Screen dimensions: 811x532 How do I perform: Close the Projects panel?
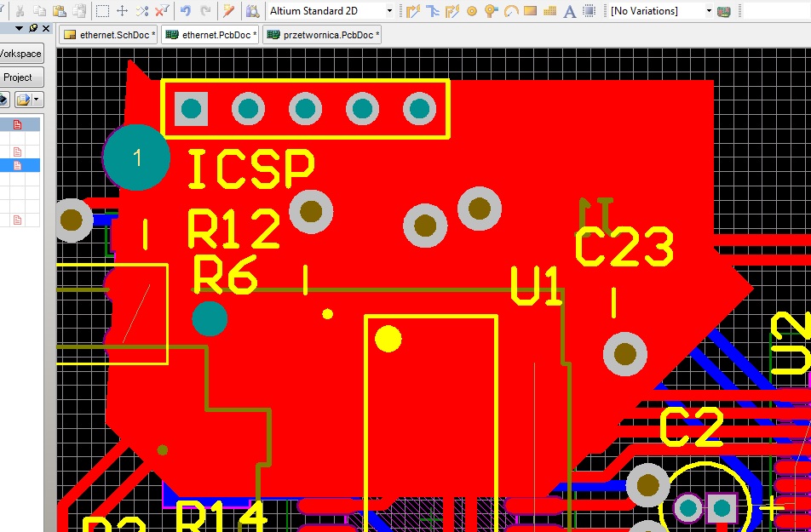tap(46, 28)
